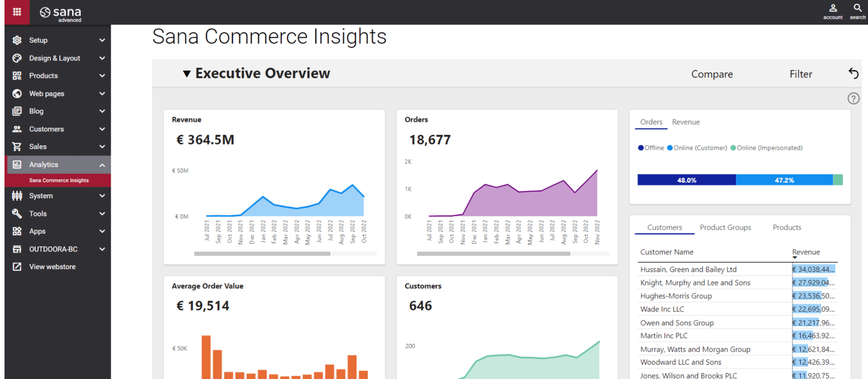Toggle the Offline legend item
The width and height of the screenshot is (868, 379).
tap(651, 148)
